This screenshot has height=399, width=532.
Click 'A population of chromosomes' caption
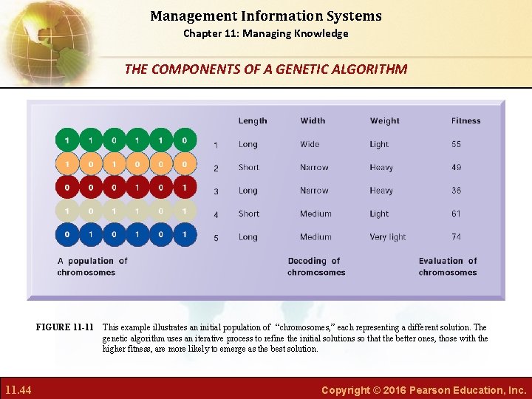click(x=92, y=266)
